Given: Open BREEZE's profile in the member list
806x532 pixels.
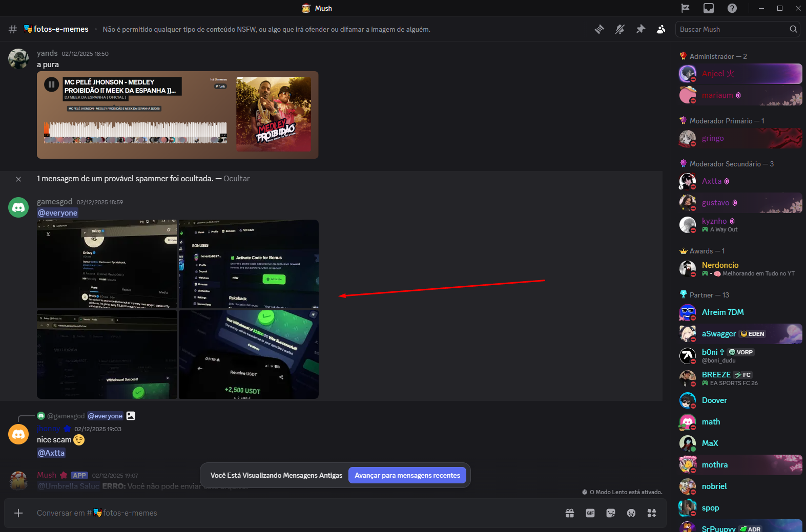Looking at the screenshot, I should [x=740, y=378].
